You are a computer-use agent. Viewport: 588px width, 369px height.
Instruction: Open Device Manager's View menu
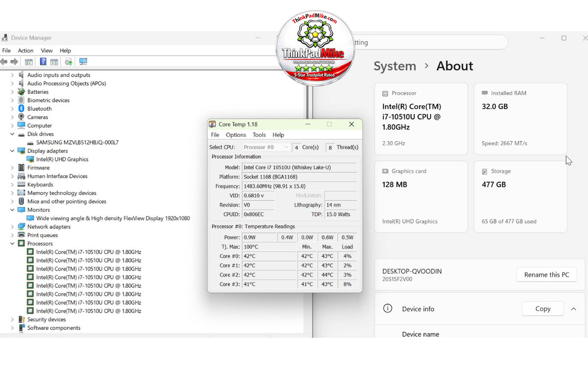(x=47, y=50)
